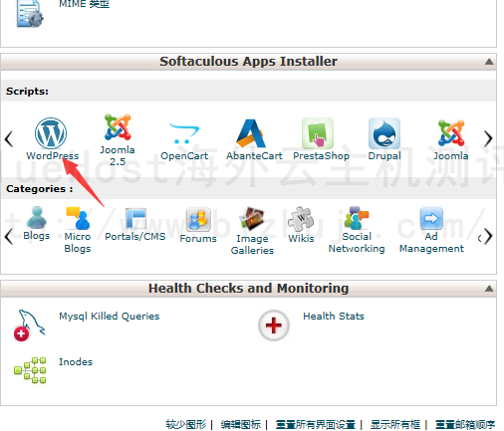Show more categories with right arrow
Screen dimensions: 504x431
click(488, 237)
